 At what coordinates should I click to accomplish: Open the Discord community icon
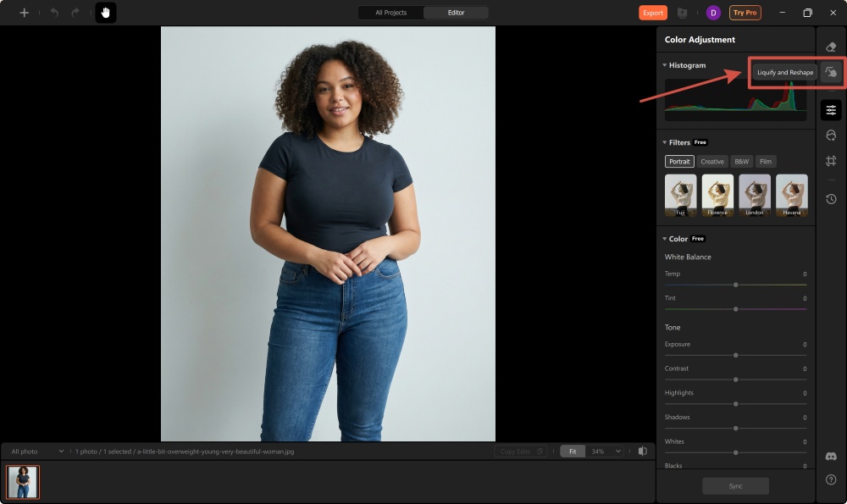831,457
